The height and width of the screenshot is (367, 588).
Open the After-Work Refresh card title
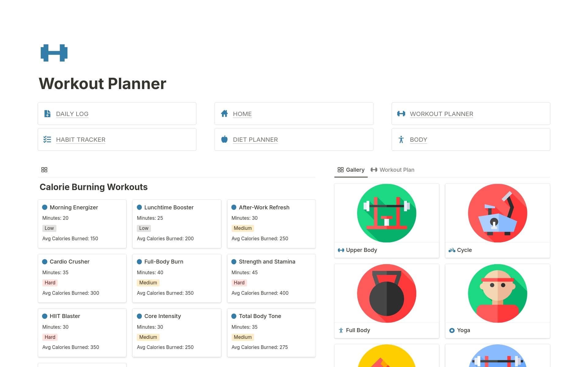pos(264,207)
